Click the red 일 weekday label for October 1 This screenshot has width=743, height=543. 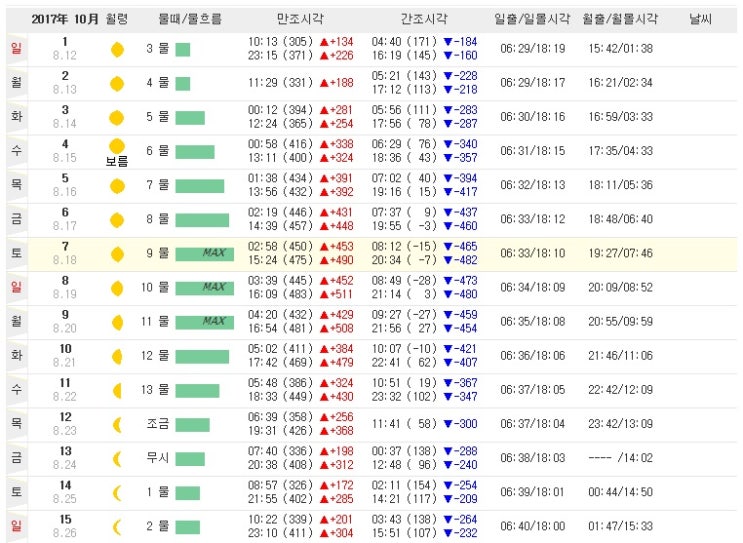[17, 48]
